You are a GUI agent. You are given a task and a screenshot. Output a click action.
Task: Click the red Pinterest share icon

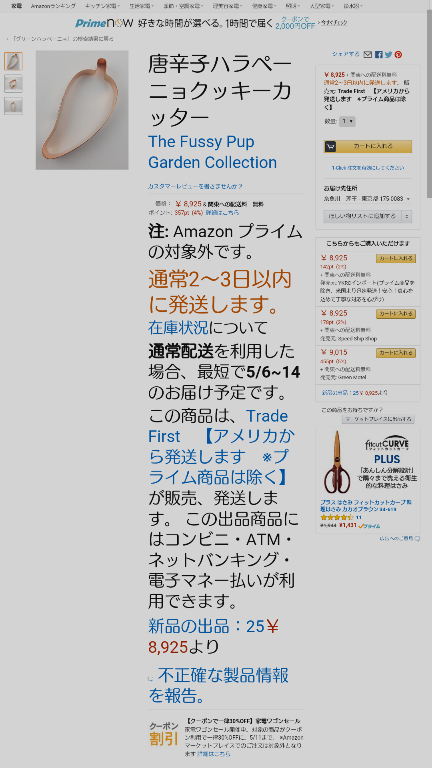[x=399, y=54]
